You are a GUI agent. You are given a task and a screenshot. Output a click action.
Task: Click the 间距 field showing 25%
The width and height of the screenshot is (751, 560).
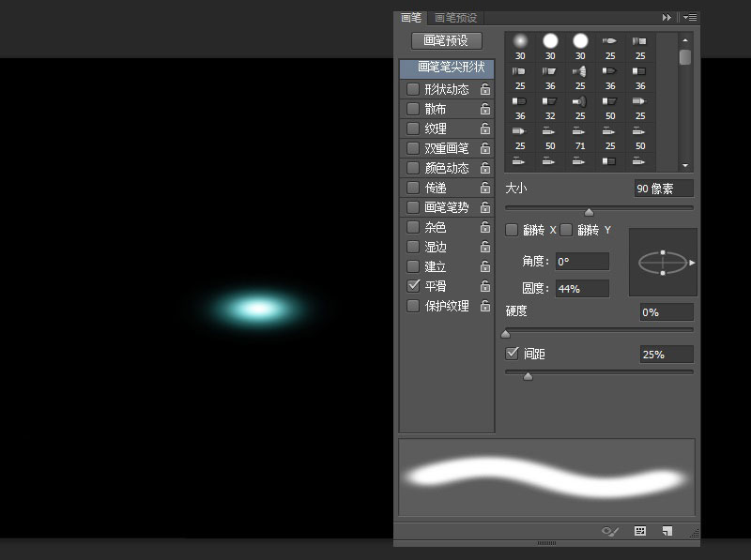(x=667, y=355)
